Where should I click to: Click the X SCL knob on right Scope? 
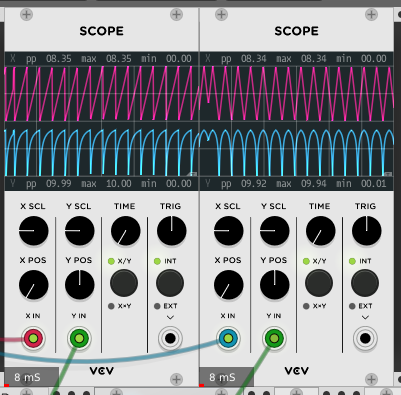(x=229, y=230)
